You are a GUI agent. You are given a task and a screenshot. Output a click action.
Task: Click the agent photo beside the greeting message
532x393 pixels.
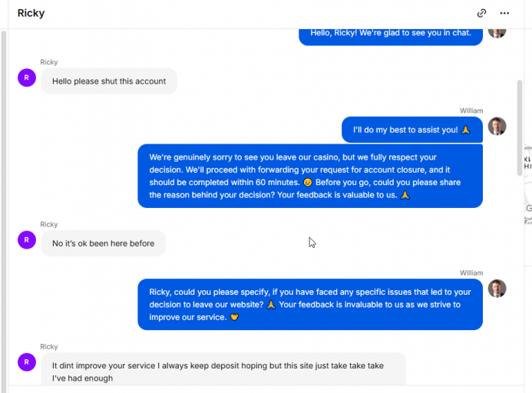pyautogui.click(x=497, y=33)
